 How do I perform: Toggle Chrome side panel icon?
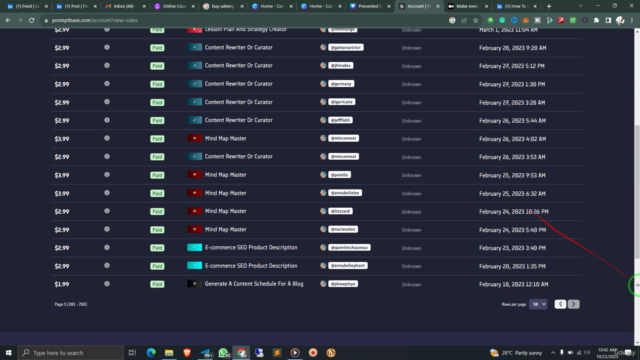[x=608, y=20]
